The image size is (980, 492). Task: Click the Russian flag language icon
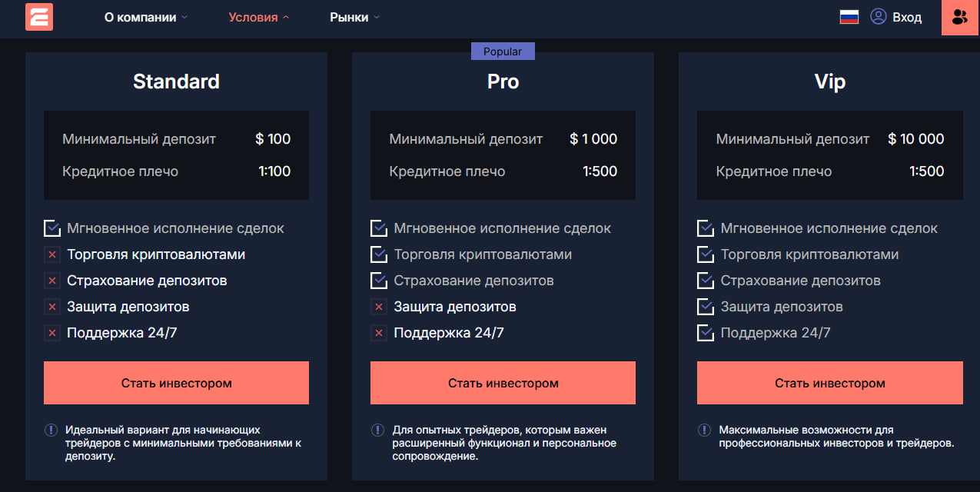pyautogui.click(x=849, y=17)
